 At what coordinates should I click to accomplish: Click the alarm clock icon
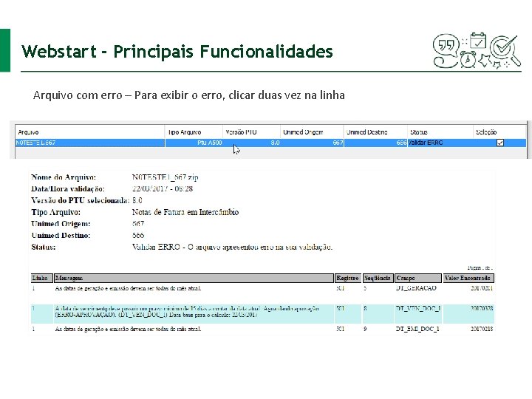tap(468, 60)
